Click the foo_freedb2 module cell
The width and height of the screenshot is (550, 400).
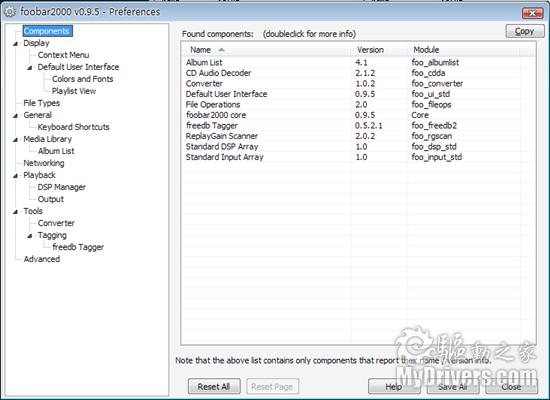(x=434, y=126)
